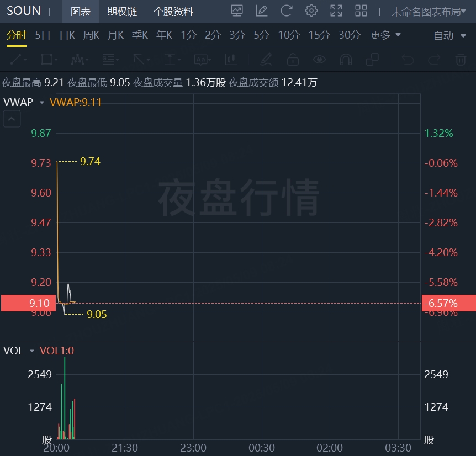
Task: Open the chart monitor icon in header
Action: point(237,11)
